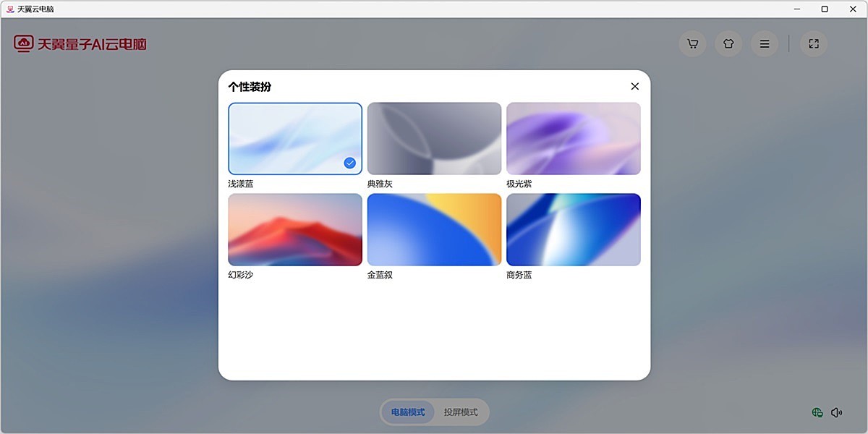The height and width of the screenshot is (434, 868).
Task: Enter fullscreen with the expand icon
Action: pyautogui.click(x=813, y=43)
